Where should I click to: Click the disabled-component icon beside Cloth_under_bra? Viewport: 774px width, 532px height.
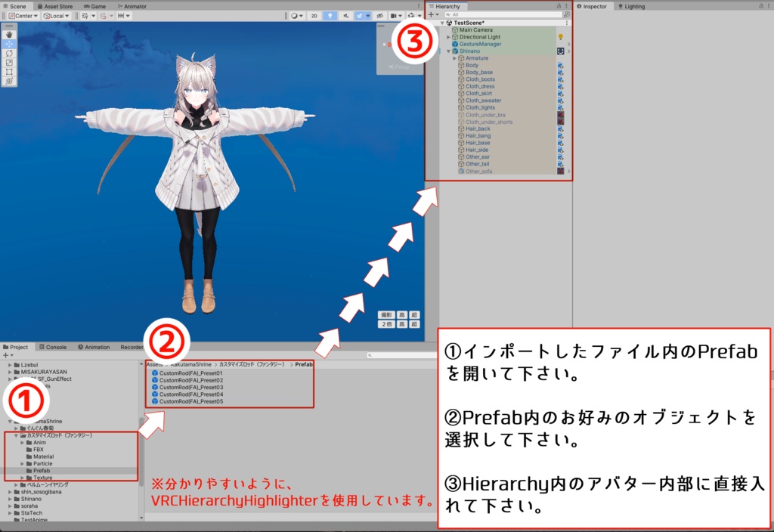click(560, 115)
